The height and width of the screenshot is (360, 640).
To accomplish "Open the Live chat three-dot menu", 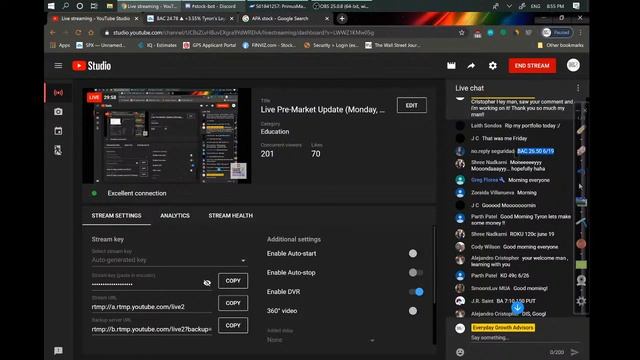I will pos(578,88).
